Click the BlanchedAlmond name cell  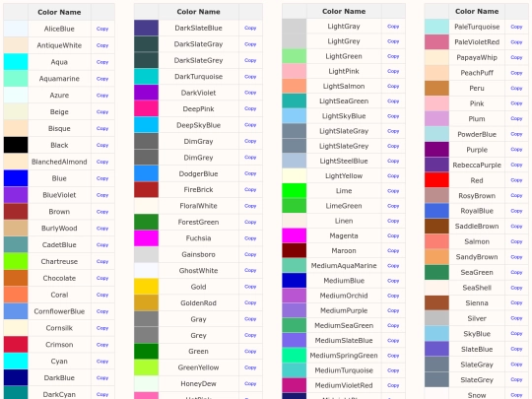pos(59,162)
